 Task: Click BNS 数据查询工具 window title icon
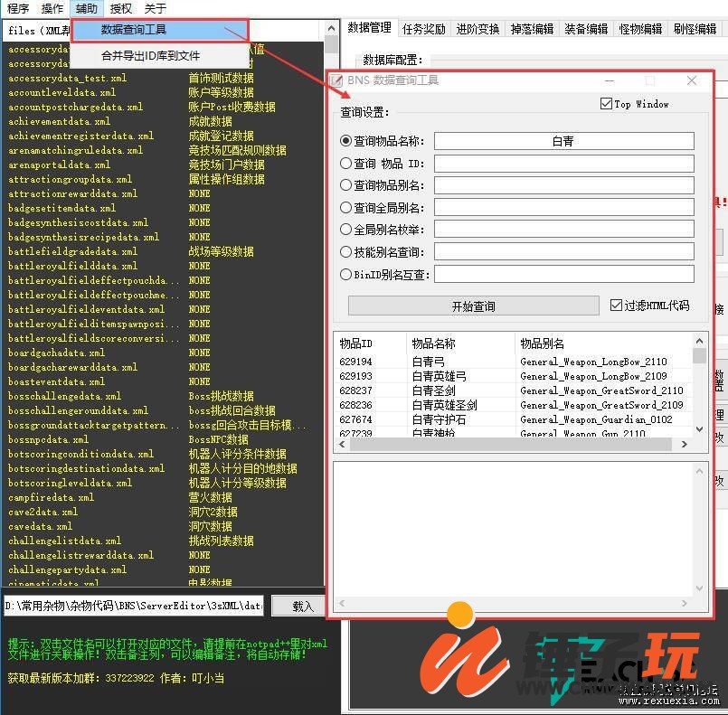point(336,80)
